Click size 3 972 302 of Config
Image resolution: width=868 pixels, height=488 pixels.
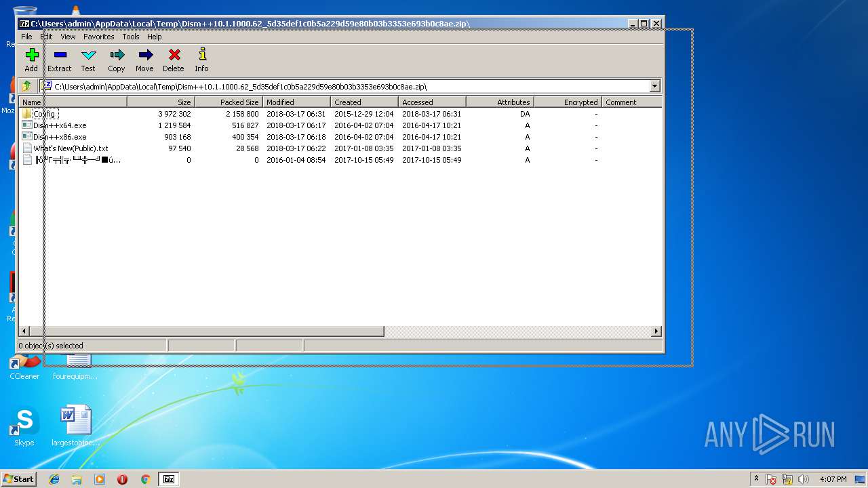click(x=174, y=114)
